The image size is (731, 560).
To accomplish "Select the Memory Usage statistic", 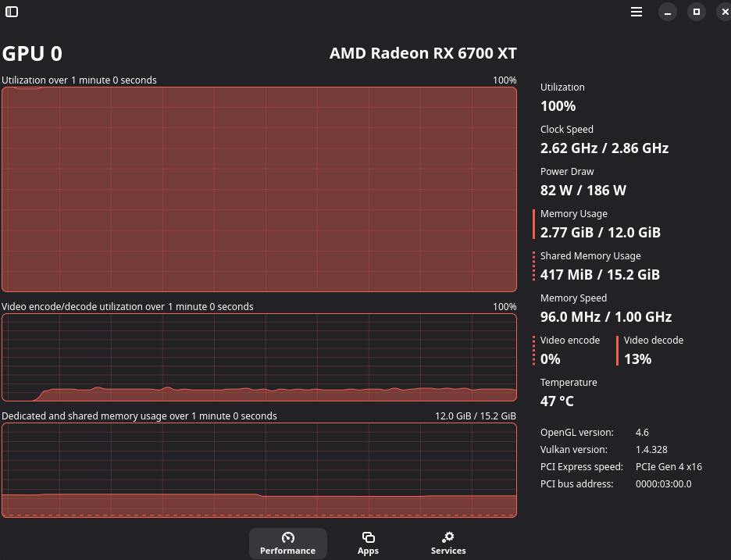I will [600, 223].
